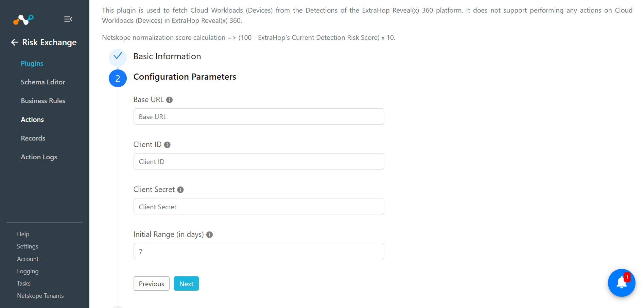Image resolution: width=644 pixels, height=308 pixels.
Task: Collapse the sidebar with the menu icon
Action: (x=68, y=19)
